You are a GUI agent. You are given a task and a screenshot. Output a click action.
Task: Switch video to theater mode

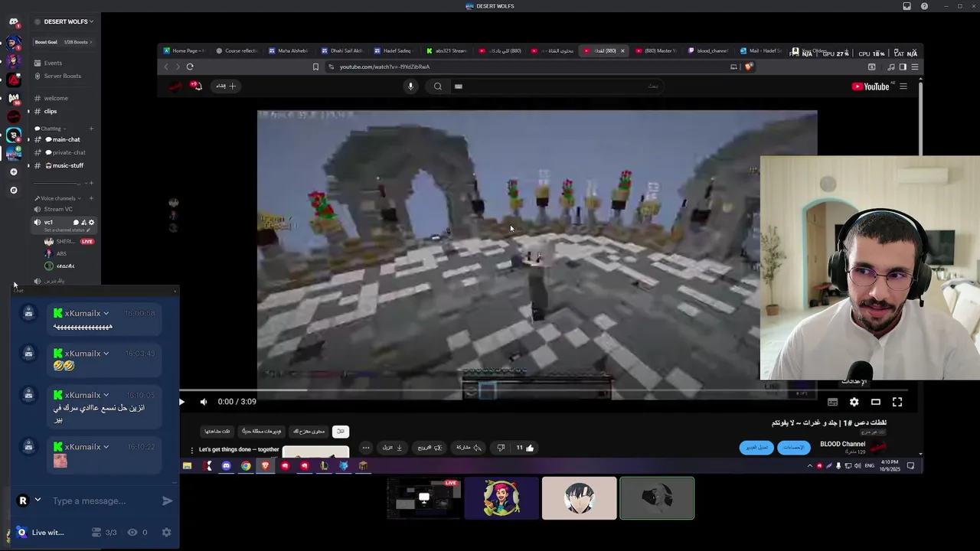coord(876,402)
